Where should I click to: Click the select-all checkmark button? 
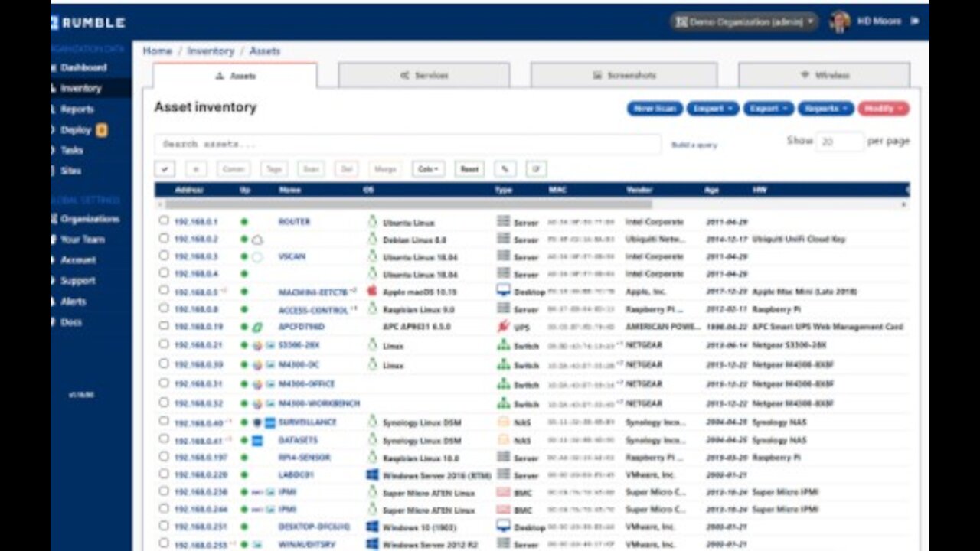point(165,169)
